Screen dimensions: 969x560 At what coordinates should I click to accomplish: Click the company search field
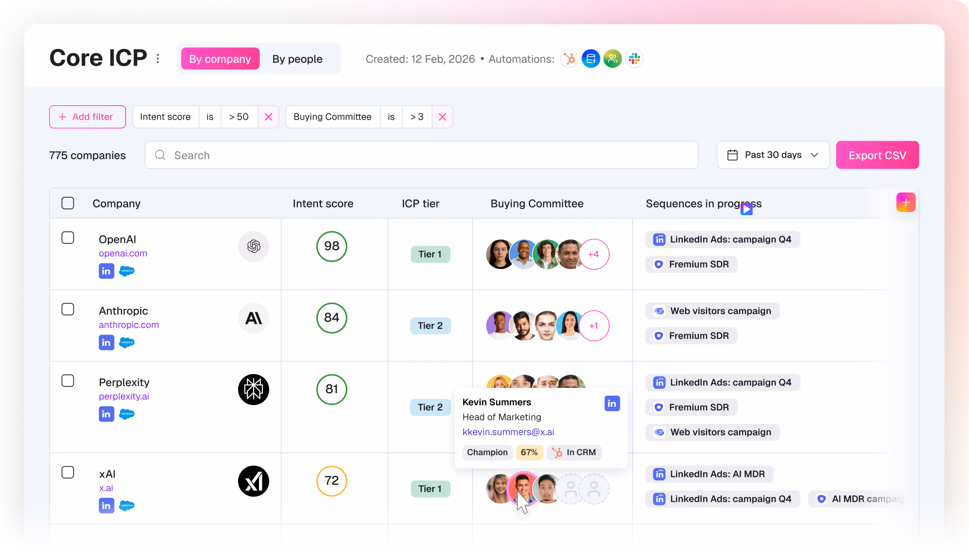[421, 155]
